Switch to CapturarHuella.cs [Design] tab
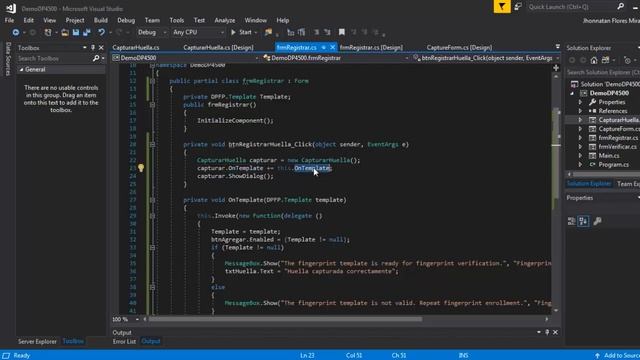 pyautogui.click(x=218, y=47)
